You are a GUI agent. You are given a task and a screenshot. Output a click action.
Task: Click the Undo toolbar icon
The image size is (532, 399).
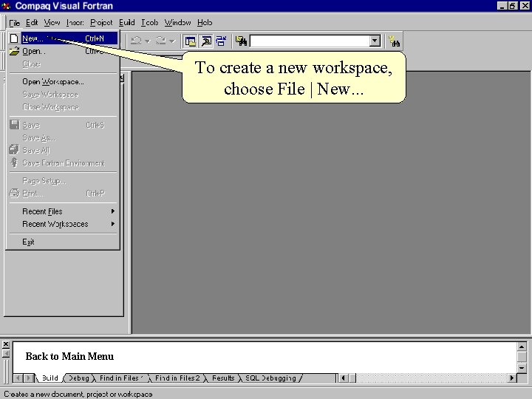pos(136,41)
